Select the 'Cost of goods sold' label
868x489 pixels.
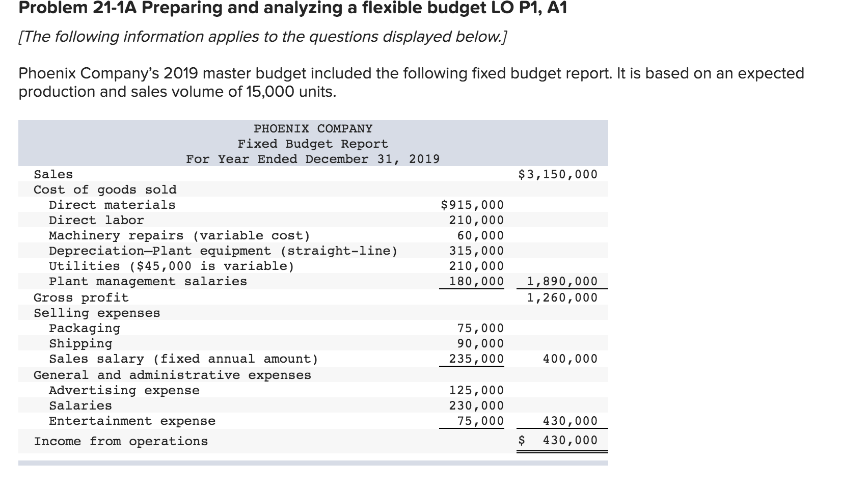(x=105, y=190)
